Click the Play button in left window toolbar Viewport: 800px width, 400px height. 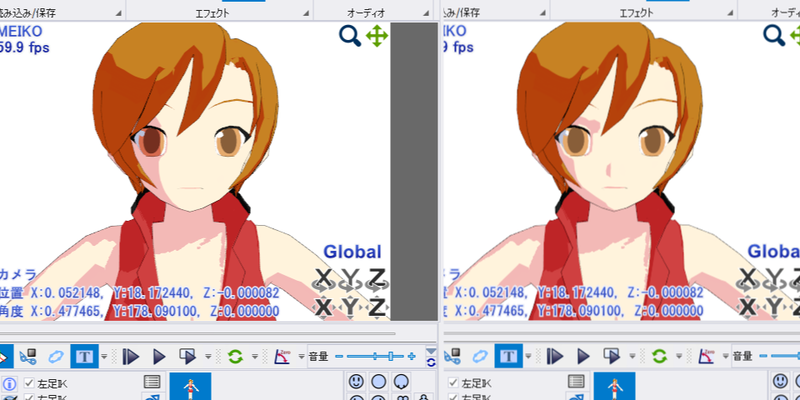click(x=160, y=356)
